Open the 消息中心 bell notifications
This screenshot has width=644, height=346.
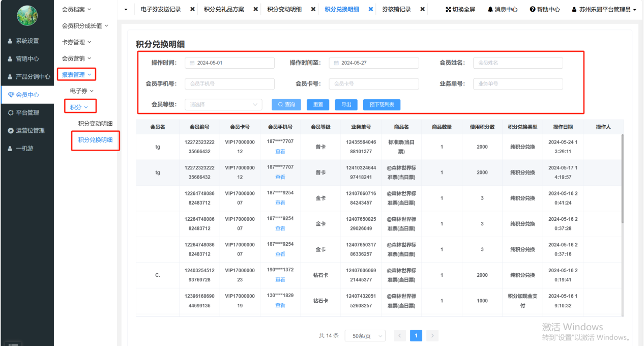click(490, 10)
